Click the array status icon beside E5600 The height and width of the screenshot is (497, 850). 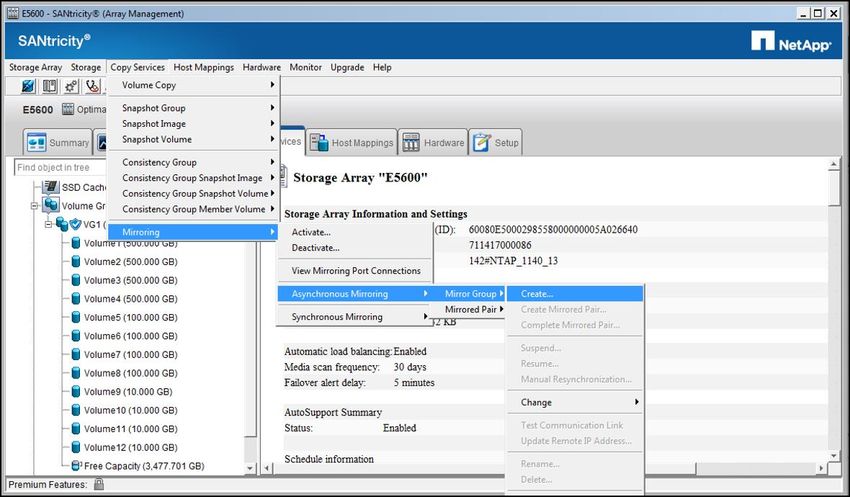(x=68, y=109)
